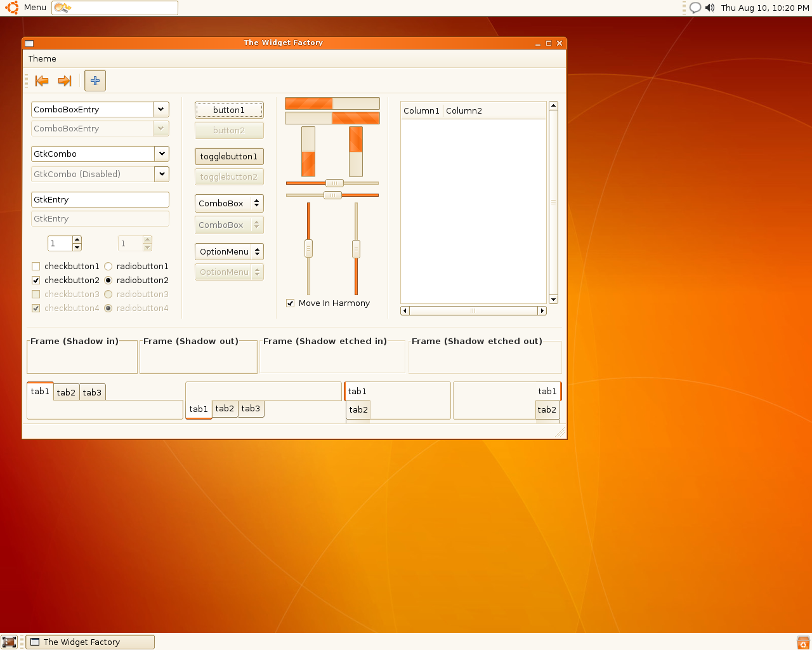
Task: Click the enabled GtkEntry text field
Action: click(x=100, y=200)
